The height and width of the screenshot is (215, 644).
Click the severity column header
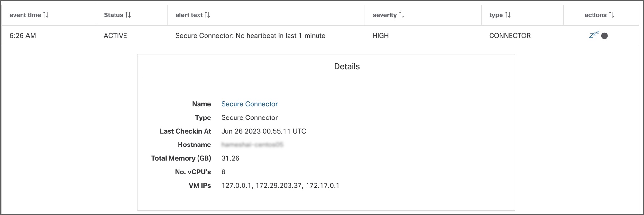(x=385, y=15)
